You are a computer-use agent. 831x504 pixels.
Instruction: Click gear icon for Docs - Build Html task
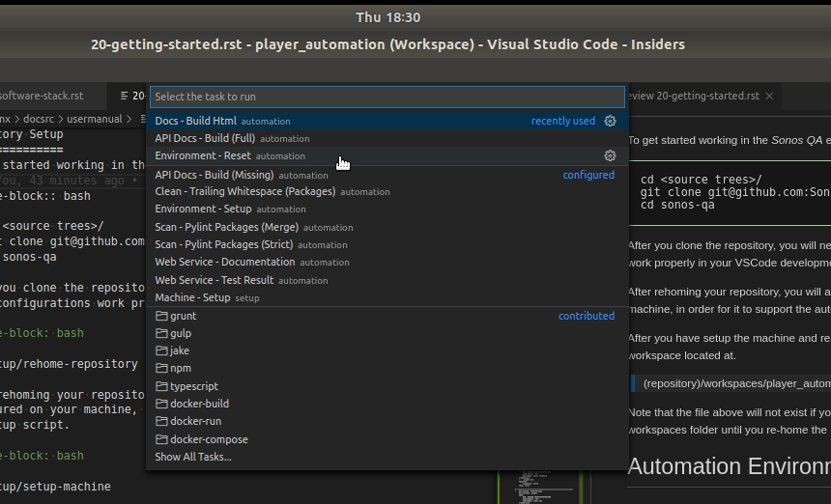point(610,121)
